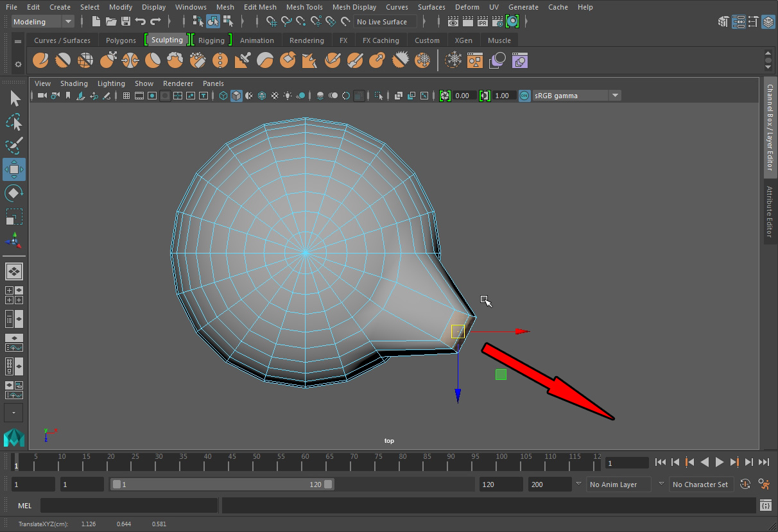Open Render Settings clapperboard icon
The width and height of the screenshot is (778, 532).
tap(497, 22)
